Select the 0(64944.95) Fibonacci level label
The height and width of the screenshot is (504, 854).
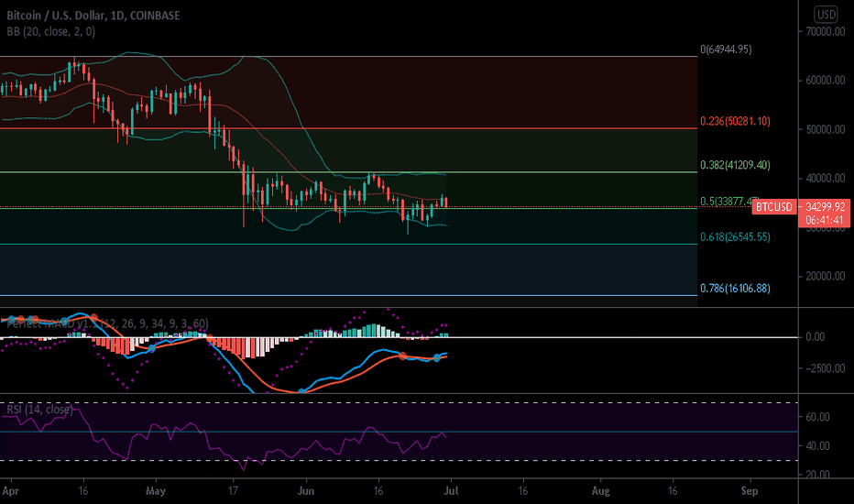coord(726,49)
